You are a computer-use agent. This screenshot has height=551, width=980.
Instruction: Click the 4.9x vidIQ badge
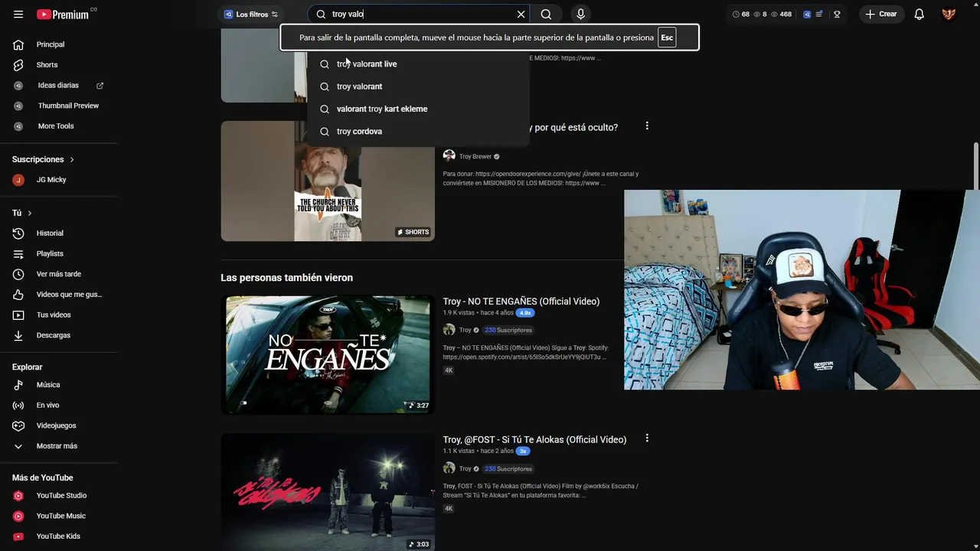(525, 313)
